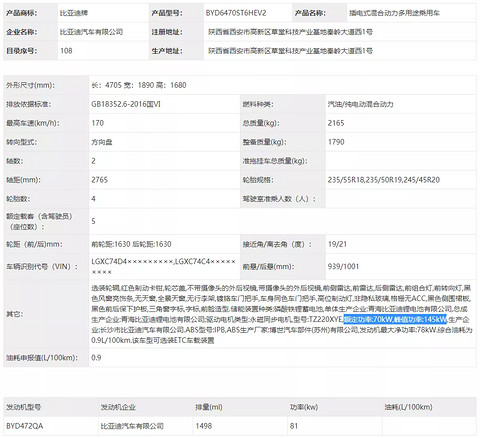Click the '轮距（前/后)mm:' label
This screenshot has height=438, width=480.
[x=33, y=244]
